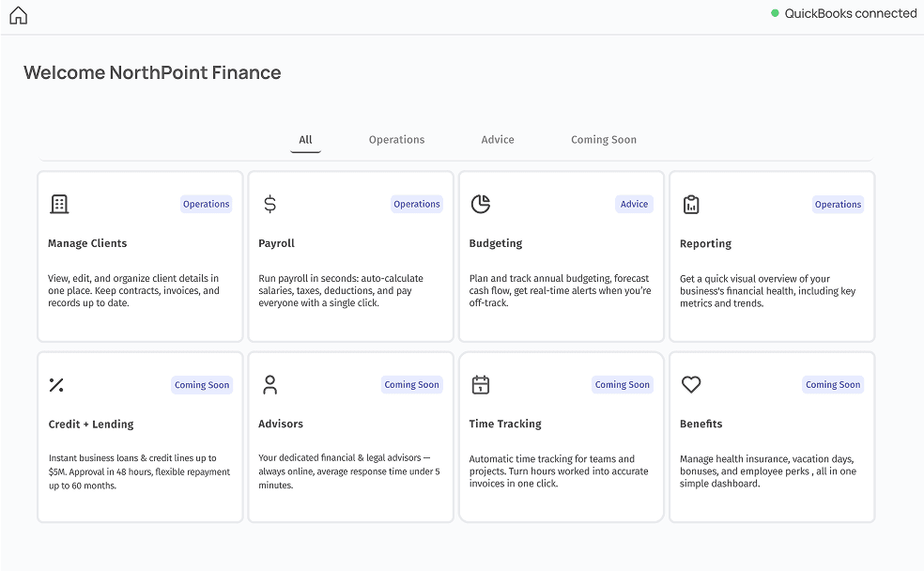Open the Advice tab
This screenshot has height=571, width=924.
pos(497,139)
